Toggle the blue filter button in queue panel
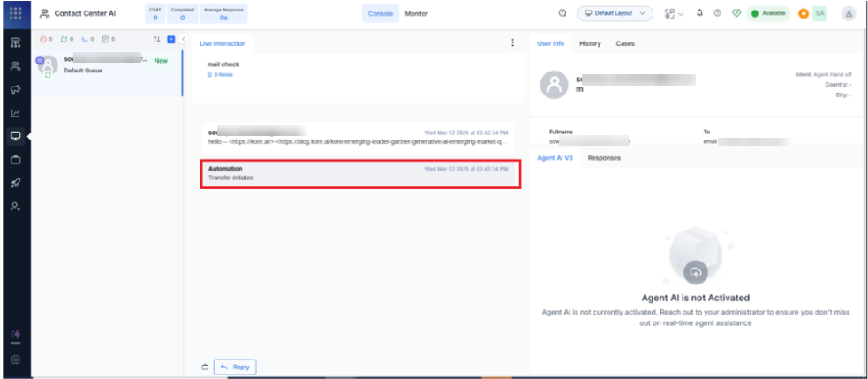Image resolution: width=868 pixels, height=379 pixels. click(170, 40)
